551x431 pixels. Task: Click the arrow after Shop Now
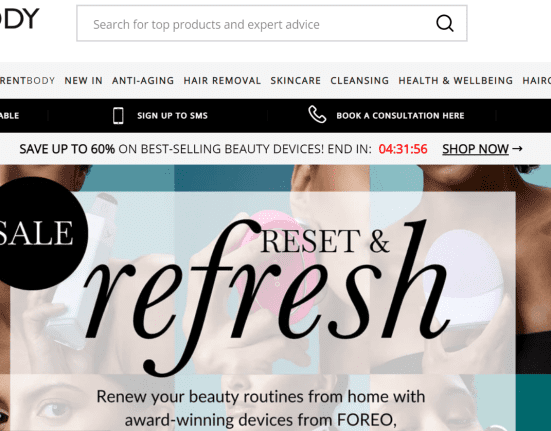tap(517, 149)
